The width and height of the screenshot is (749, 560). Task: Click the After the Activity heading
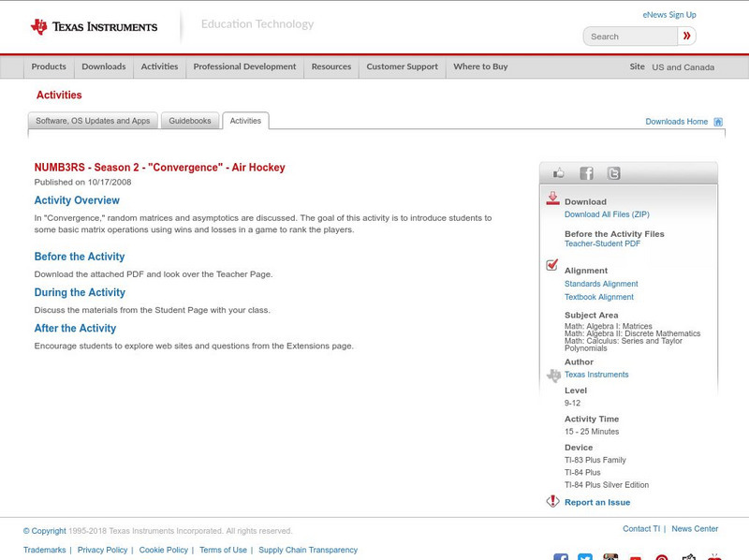point(75,329)
